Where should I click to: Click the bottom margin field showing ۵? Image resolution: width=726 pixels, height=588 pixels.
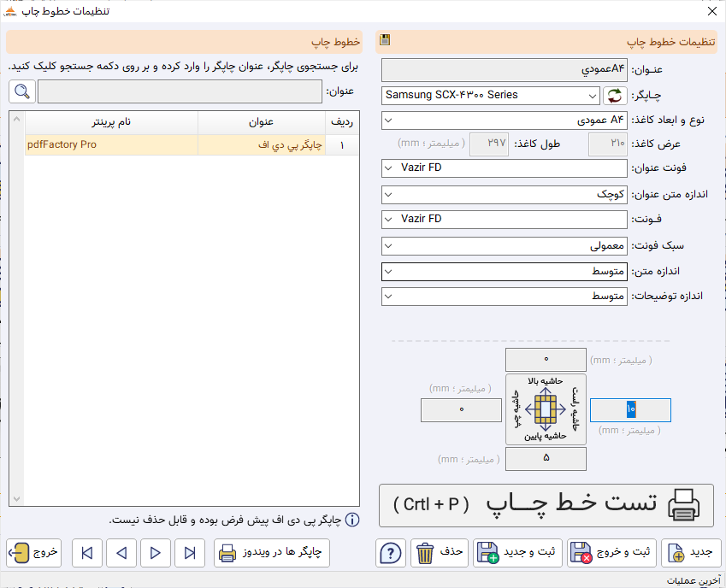click(546, 458)
